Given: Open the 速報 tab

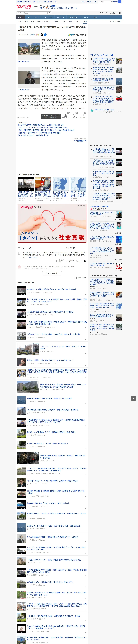Looking at the screenshot, I should click(x=28, y=17).
